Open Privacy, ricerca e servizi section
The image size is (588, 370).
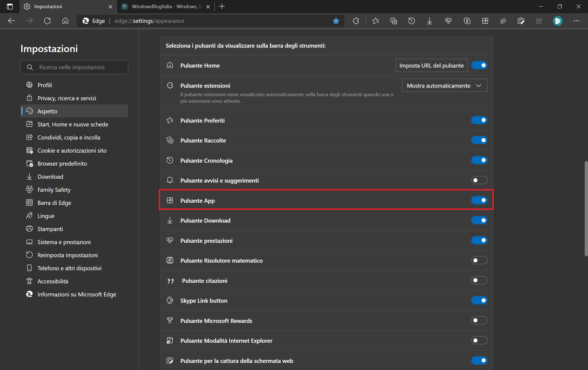point(74,98)
